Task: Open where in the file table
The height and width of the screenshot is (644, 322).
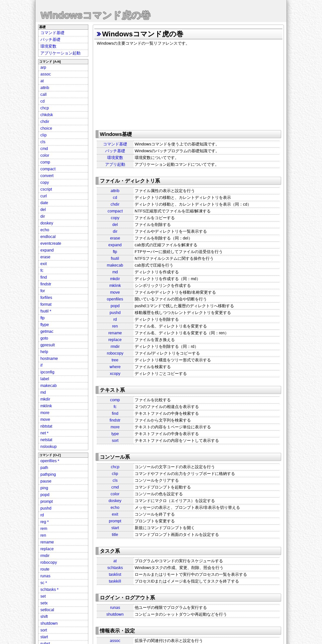Action: 115,367
